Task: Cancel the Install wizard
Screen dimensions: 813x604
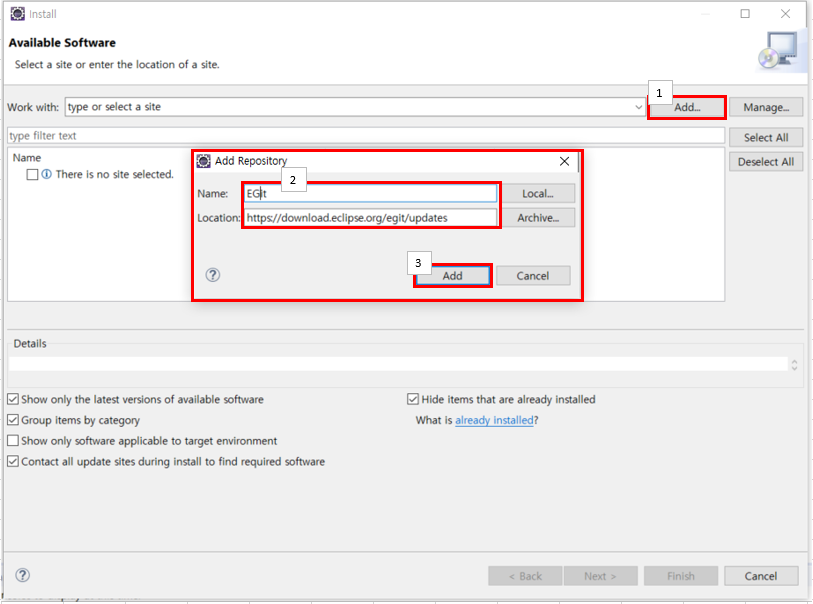Action: click(x=761, y=576)
